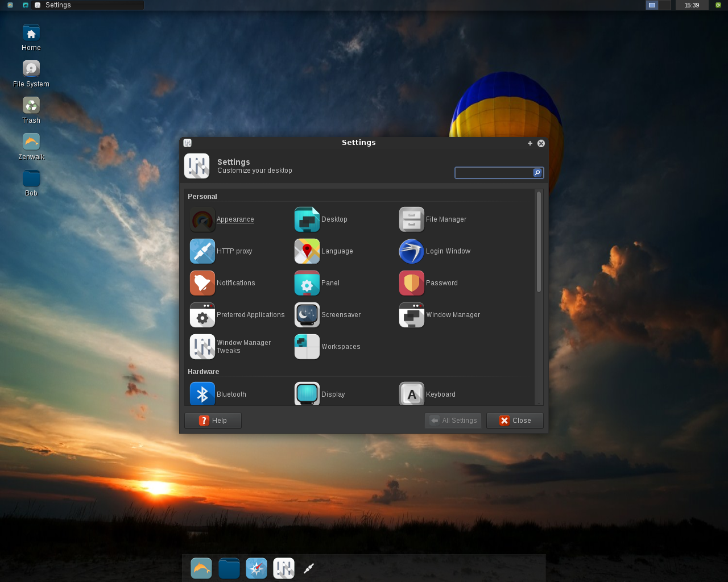Click the Settings window menu icon
728x582 pixels.
click(187, 143)
